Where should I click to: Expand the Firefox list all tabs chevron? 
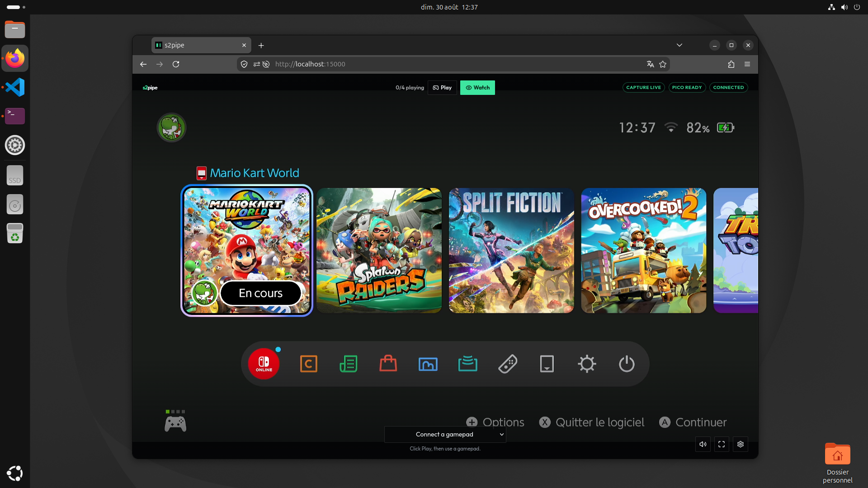click(679, 45)
